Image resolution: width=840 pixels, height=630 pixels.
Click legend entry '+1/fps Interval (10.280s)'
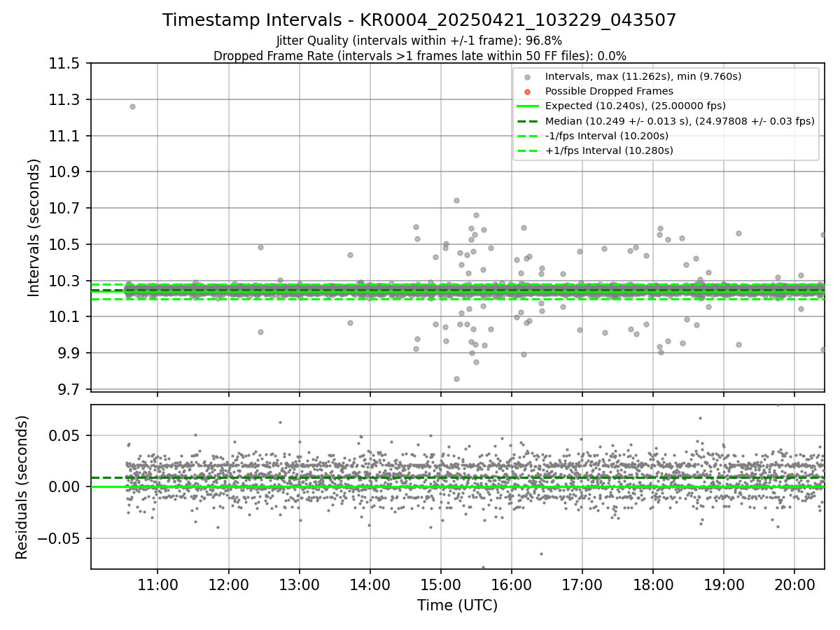point(609,150)
